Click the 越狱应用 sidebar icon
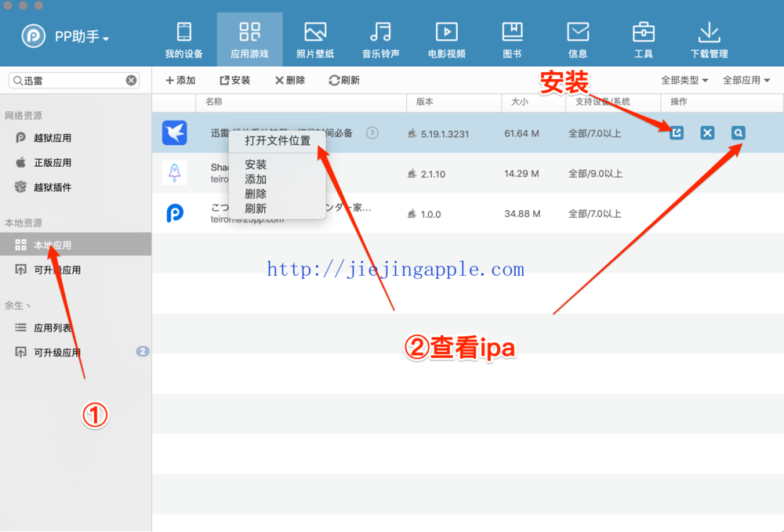 (x=20, y=137)
